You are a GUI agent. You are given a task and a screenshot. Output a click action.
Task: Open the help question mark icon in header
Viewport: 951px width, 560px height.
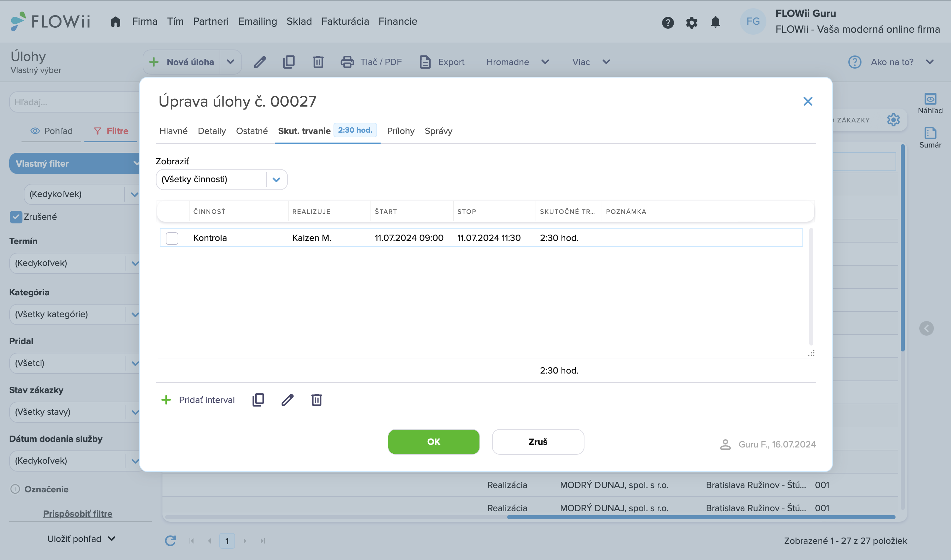[667, 23]
